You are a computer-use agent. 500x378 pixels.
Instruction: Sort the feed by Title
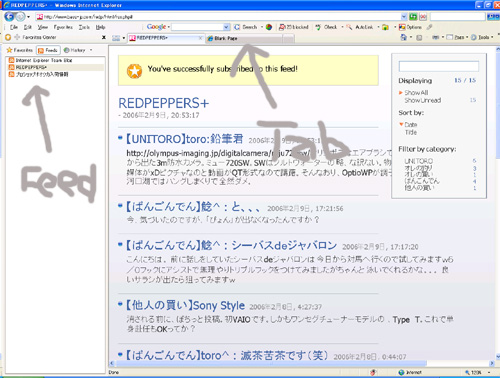tap(411, 132)
